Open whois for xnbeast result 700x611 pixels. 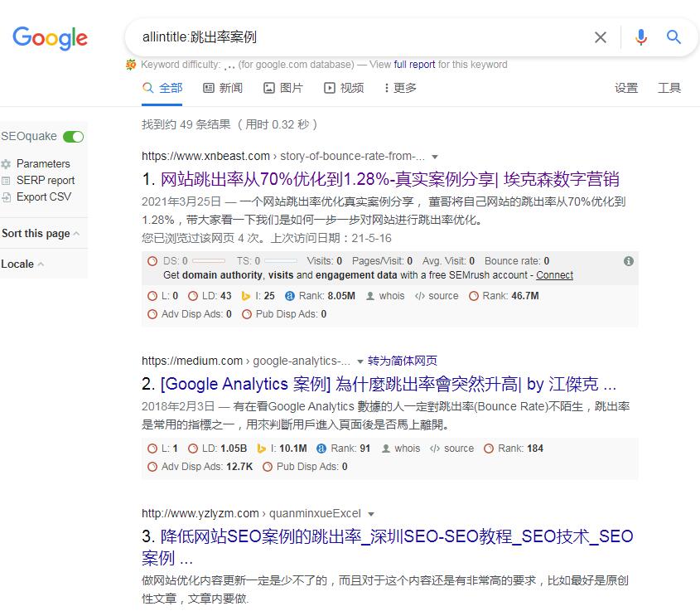[385, 296]
